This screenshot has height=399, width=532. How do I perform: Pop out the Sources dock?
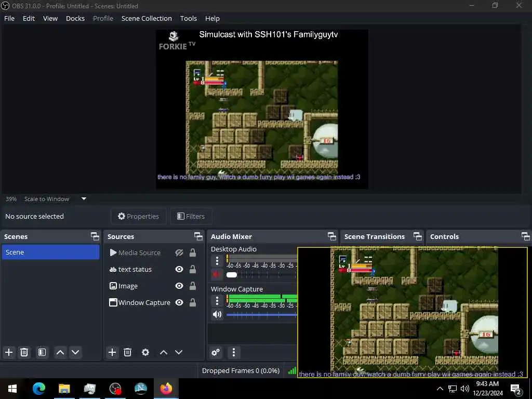pos(198,236)
